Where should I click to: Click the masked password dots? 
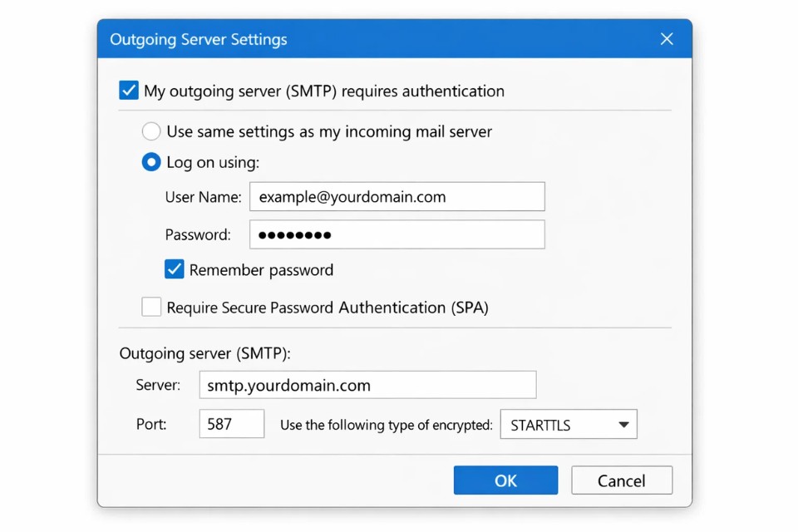pos(294,234)
